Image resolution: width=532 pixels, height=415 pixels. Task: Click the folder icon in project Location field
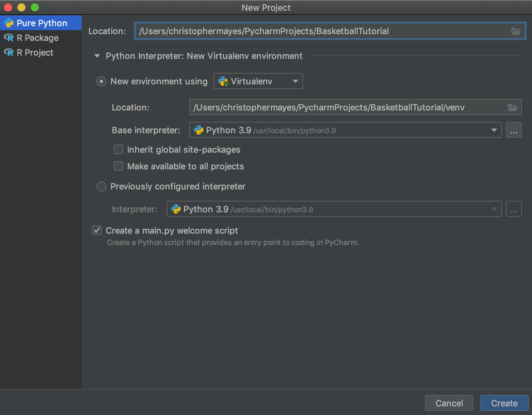click(x=516, y=31)
